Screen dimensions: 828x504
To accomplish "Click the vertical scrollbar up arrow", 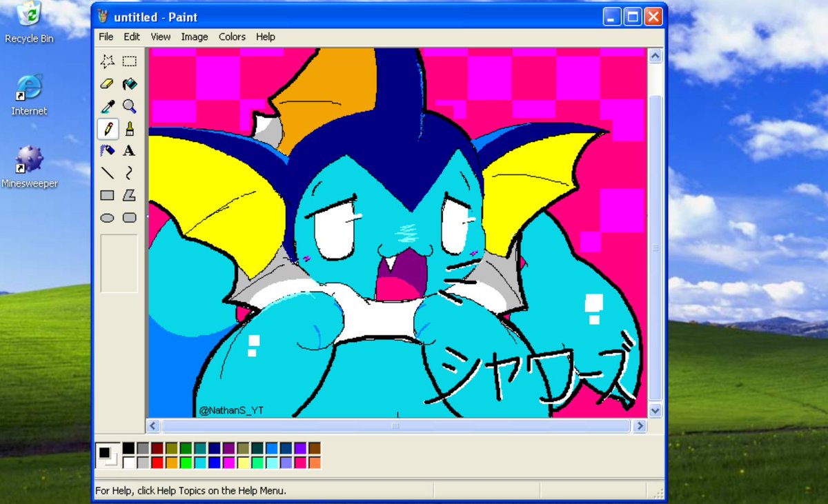I will [x=655, y=56].
